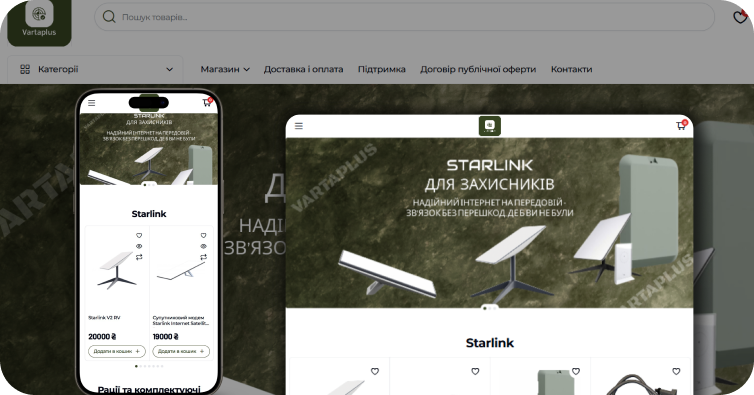The height and width of the screenshot is (395, 754).
Task: Toggle quick view eye on Starlink V2 RV
Action: (x=139, y=246)
